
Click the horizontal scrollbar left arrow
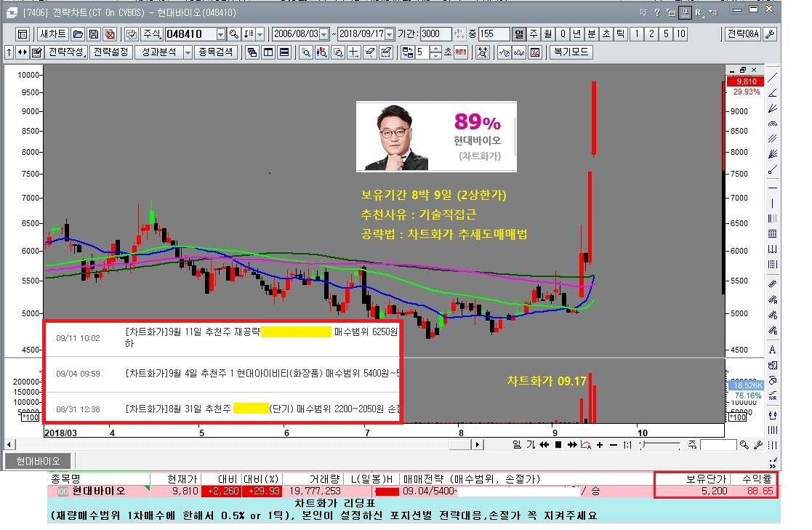click(10, 444)
